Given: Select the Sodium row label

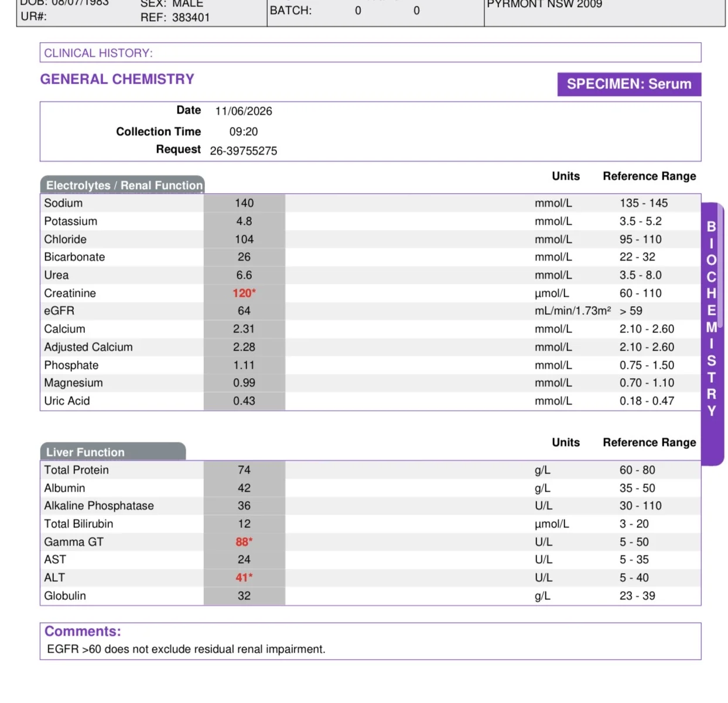Looking at the screenshot, I should (x=63, y=203).
